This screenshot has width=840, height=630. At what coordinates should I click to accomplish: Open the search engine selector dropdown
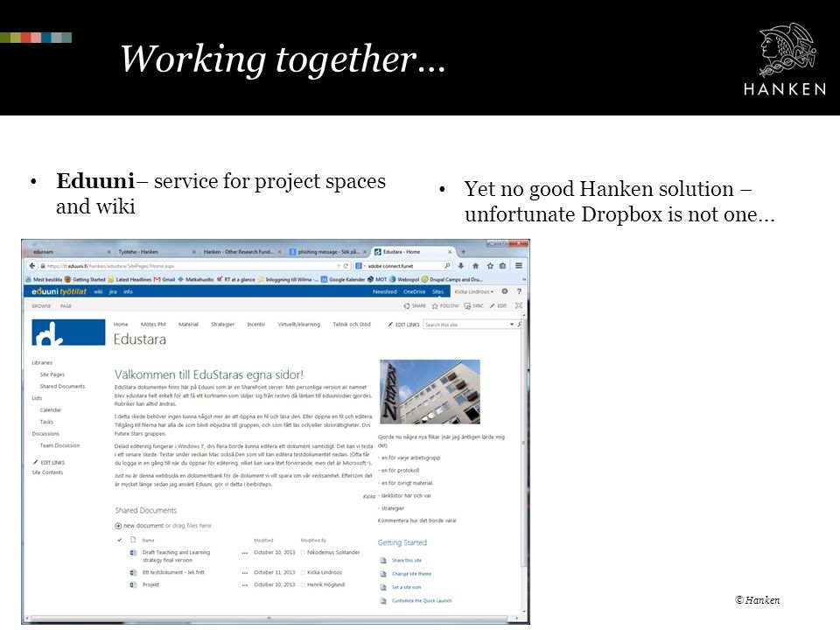pyautogui.click(x=360, y=266)
